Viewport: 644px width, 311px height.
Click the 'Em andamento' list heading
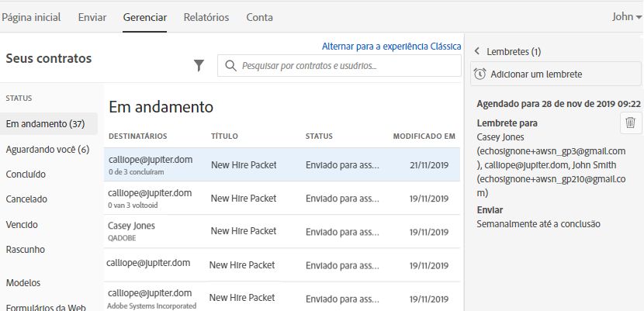(161, 107)
